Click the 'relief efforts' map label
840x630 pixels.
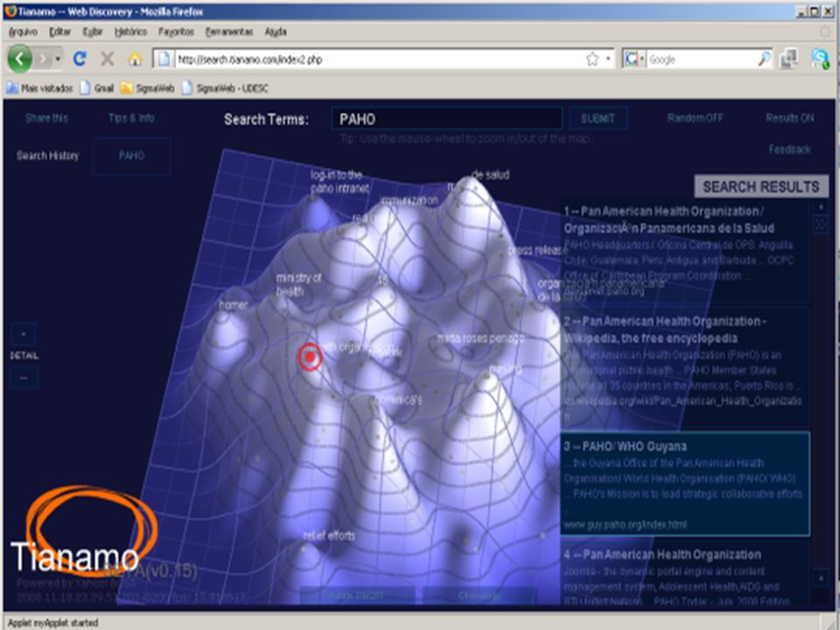tap(328, 535)
